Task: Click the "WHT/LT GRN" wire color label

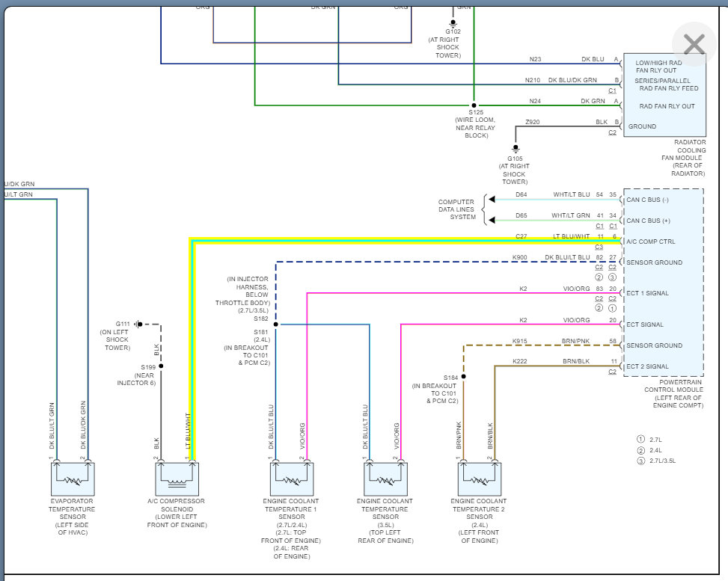Action: [x=571, y=215]
